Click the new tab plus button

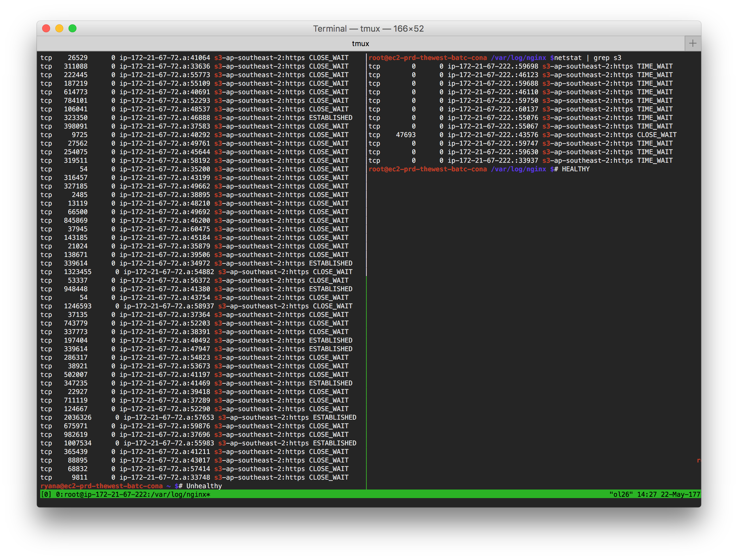tap(693, 43)
